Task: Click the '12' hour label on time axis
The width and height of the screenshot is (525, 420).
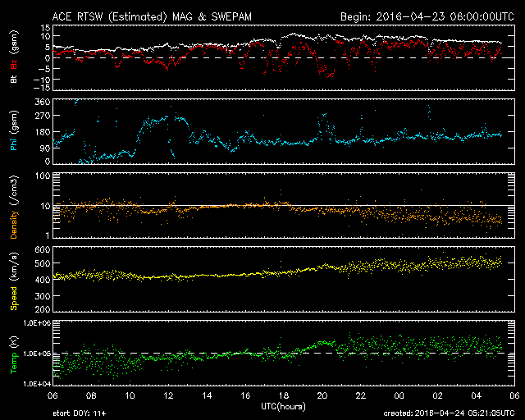Action: click(168, 395)
